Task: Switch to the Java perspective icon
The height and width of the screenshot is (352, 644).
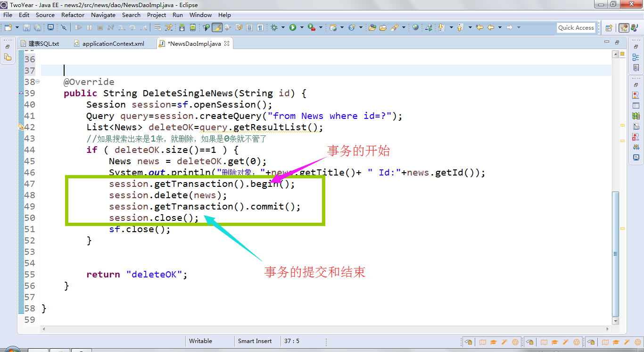Action: click(x=634, y=27)
